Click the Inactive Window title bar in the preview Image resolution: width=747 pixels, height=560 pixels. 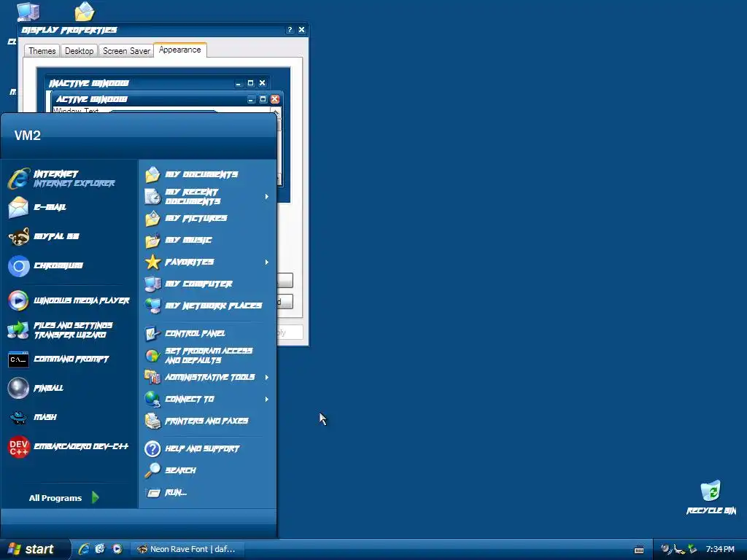158,83
